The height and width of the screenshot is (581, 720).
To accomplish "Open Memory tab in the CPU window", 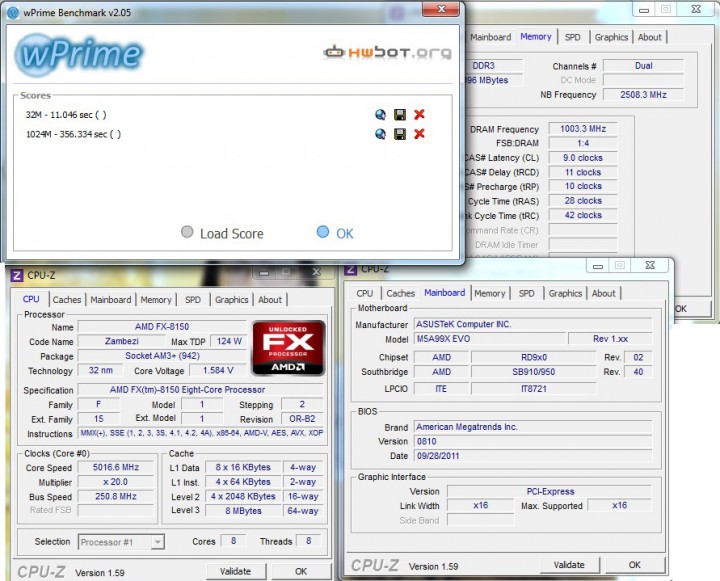I will coord(156,299).
